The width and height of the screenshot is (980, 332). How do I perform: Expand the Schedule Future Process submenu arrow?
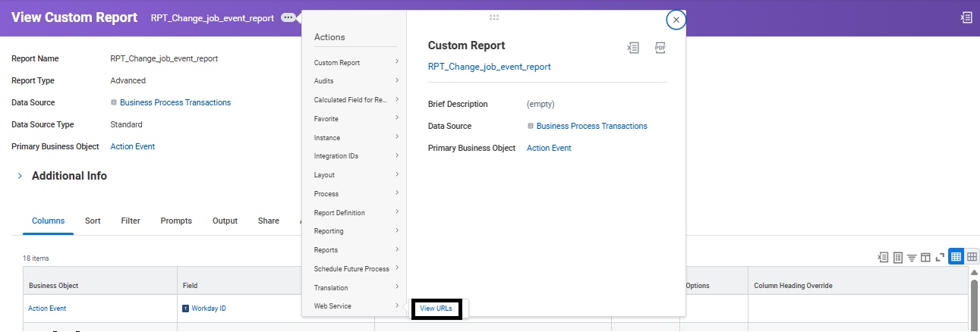397,268
